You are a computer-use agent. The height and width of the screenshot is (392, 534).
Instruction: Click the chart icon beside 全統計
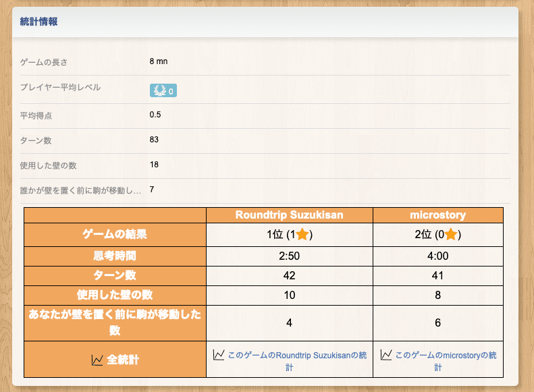coord(97,360)
